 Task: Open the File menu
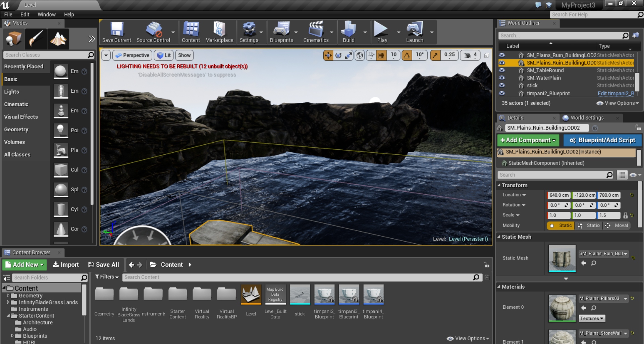8,14
